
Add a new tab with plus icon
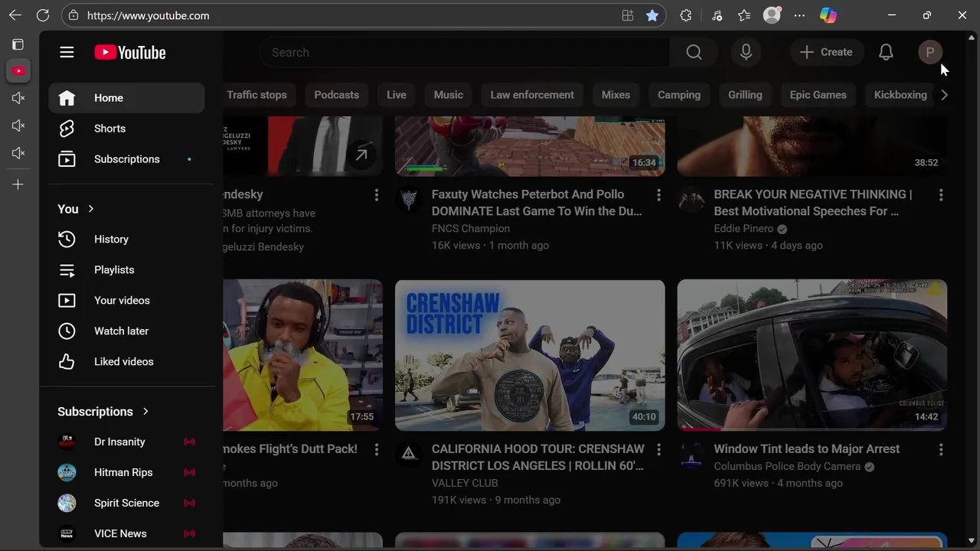pyautogui.click(x=18, y=184)
